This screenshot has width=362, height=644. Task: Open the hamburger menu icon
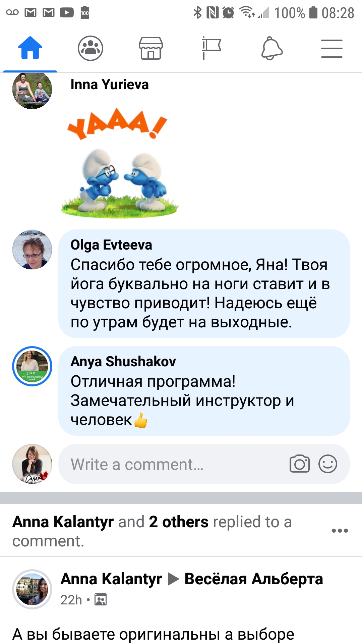(x=332, y=48)
